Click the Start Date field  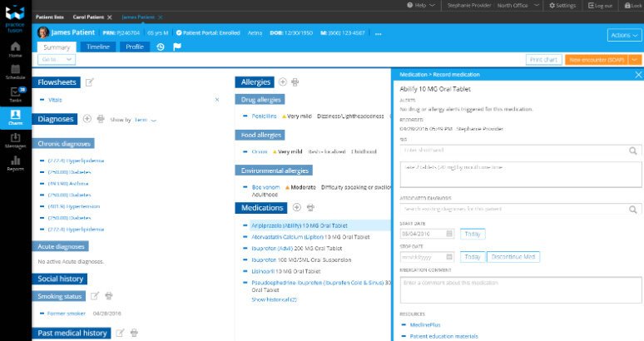[x=428, y=234]
